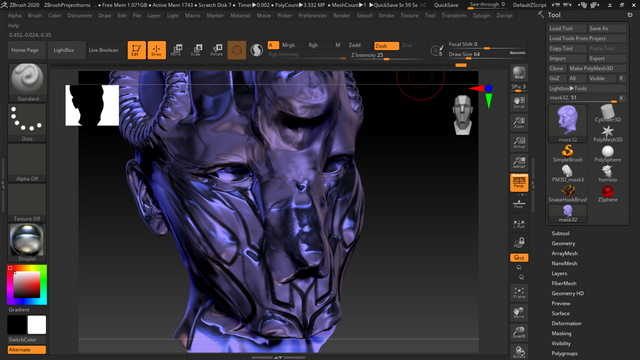Expand the ArrayMesh section
Viewport: 640px width, 360px height.
click(x=564, y=253)
